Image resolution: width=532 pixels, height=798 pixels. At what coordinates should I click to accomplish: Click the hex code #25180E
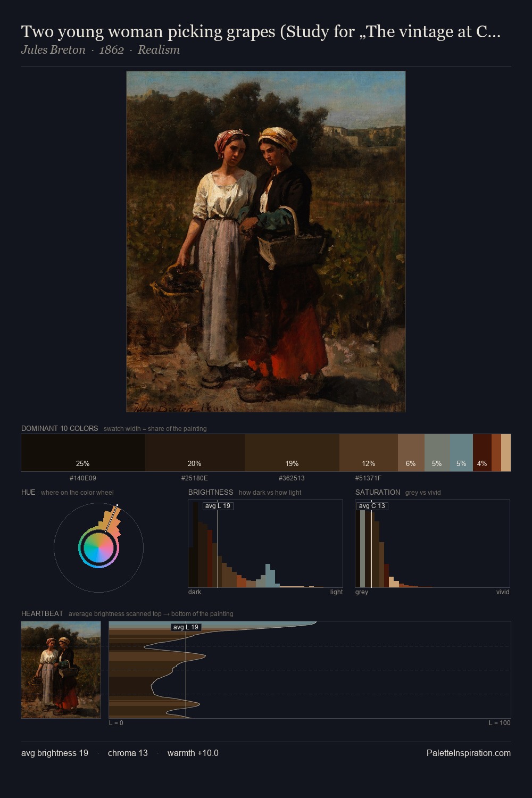(195, 478)
